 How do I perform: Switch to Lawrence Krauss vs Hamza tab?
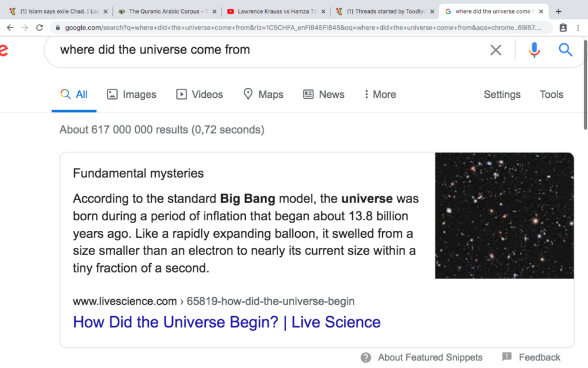(276, 11)
